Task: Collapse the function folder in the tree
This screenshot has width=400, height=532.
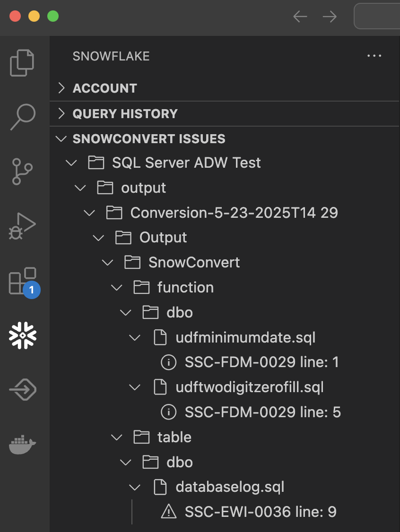Action: (116, 287)
